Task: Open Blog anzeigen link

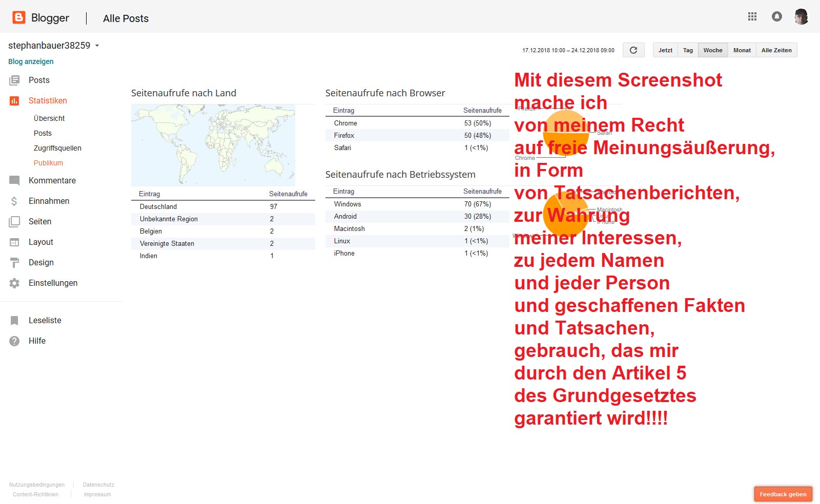Action: 31,61
